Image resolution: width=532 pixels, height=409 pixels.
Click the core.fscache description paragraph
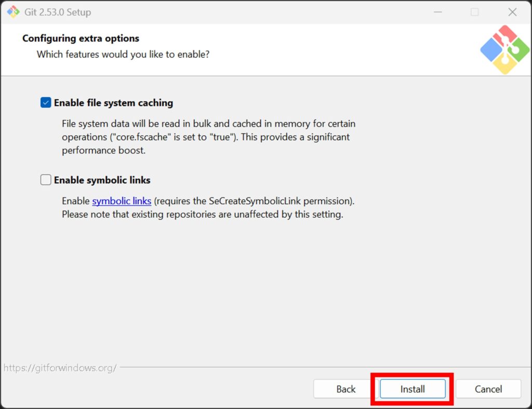208,137
